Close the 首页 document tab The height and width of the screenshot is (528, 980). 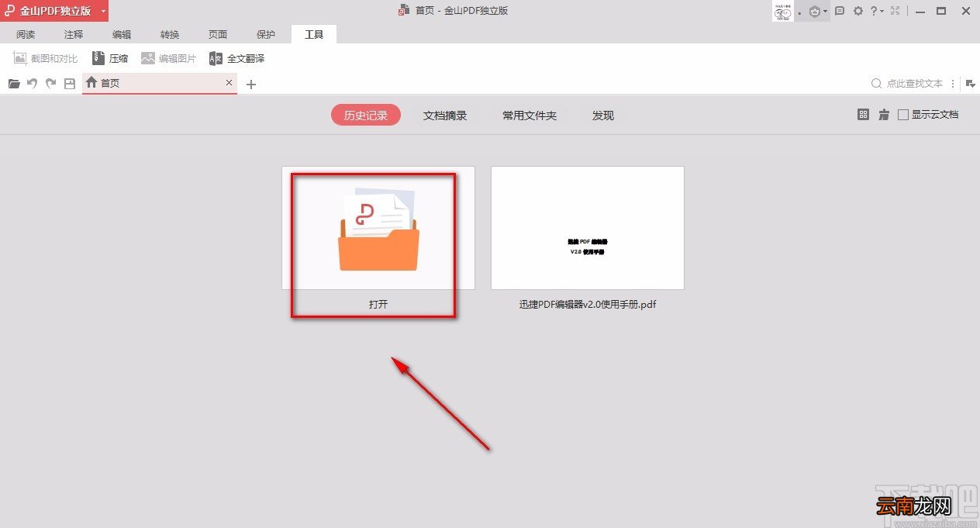tap(229, 82)
